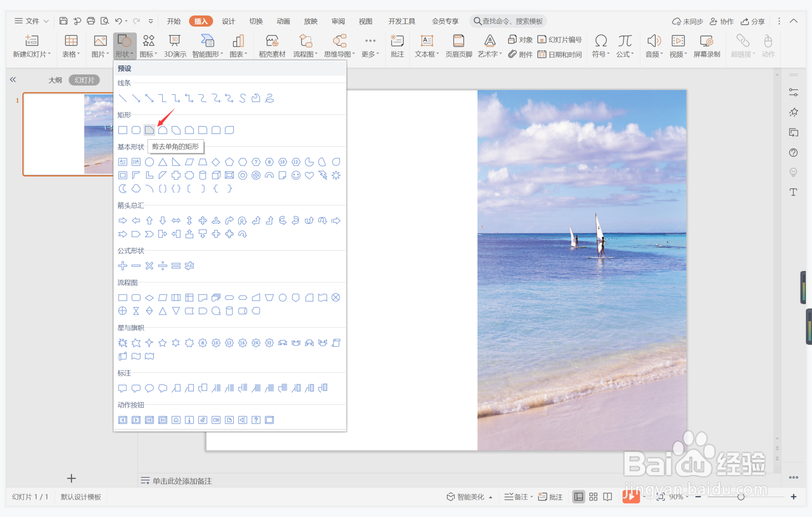Viewport: 812px width, 517px height.
Task: Choose the straight line shape
Action: (x=123, y=98)
